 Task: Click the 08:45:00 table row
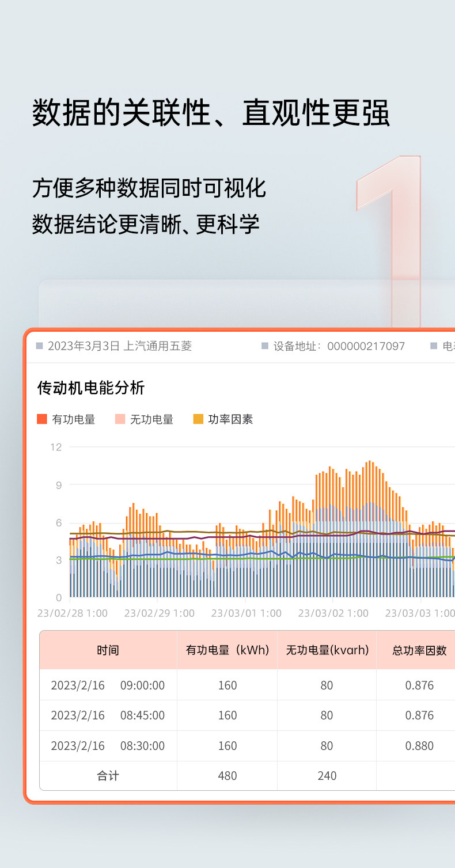coord(247,715)
